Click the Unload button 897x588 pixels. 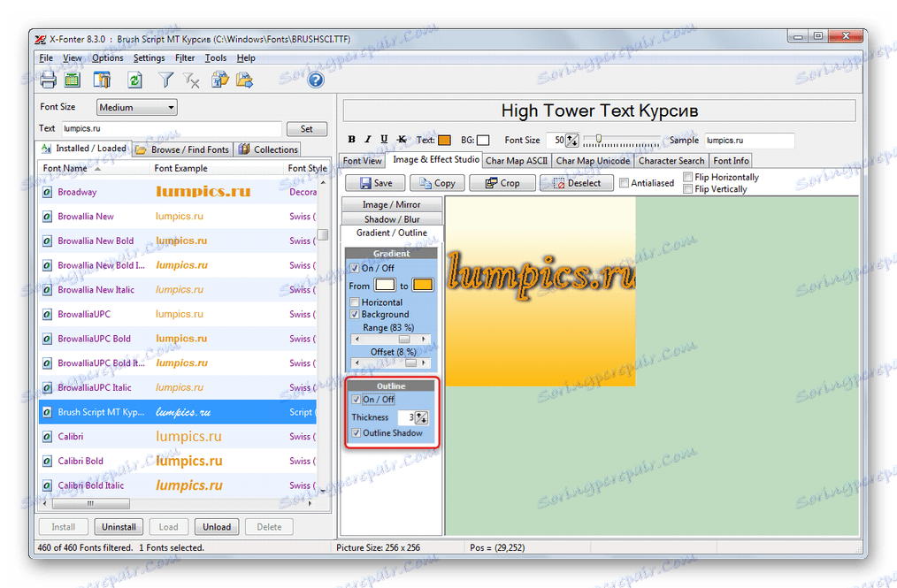[217, 527]
